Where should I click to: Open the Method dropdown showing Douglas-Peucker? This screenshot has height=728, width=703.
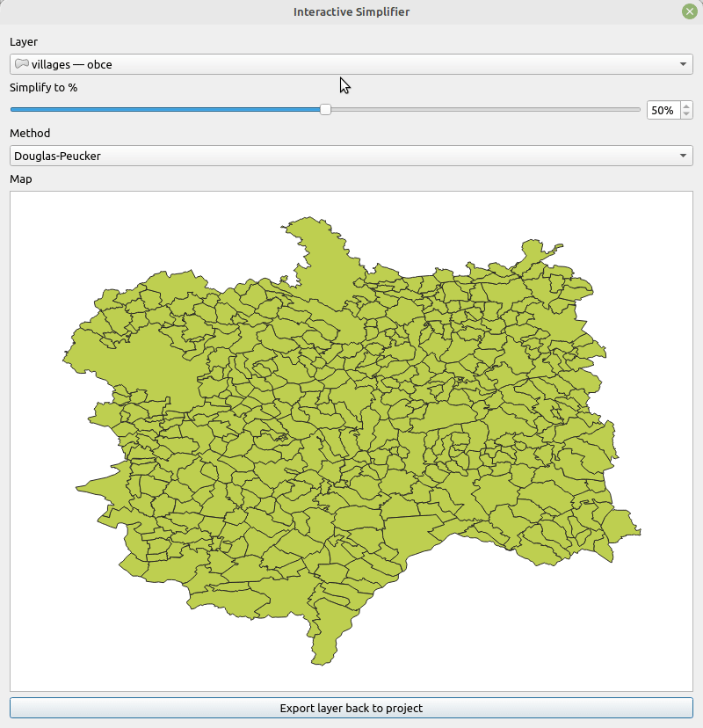point(351,156)
